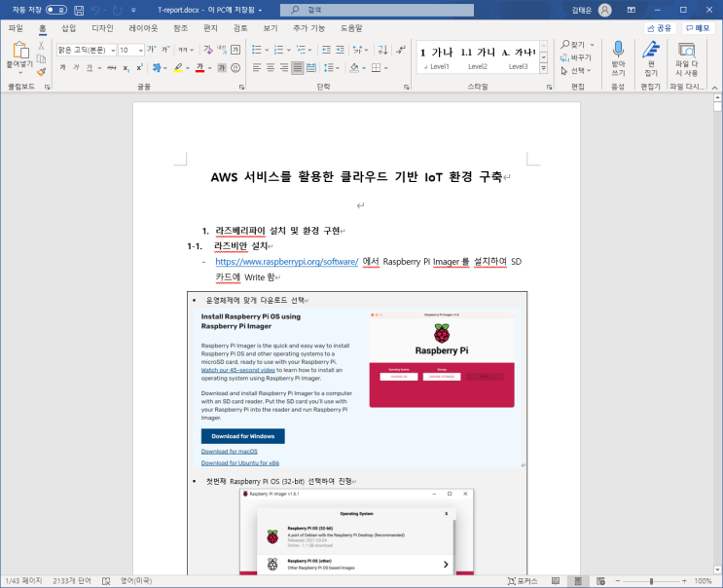Increase font size with the grow-font icon
This screenshot has height=588, width=723.
(151, 50)
